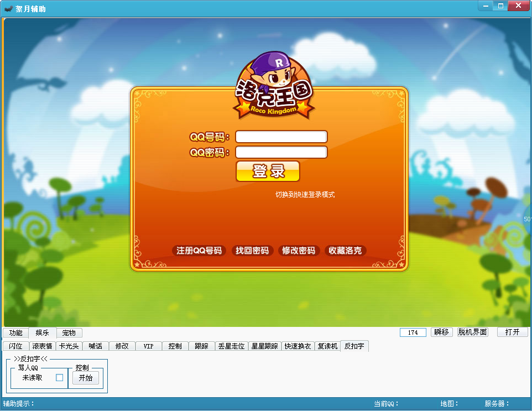This screenshot has width=532, height=411.
Task: Switch to quick login mode link
Action: click(305, 195)
